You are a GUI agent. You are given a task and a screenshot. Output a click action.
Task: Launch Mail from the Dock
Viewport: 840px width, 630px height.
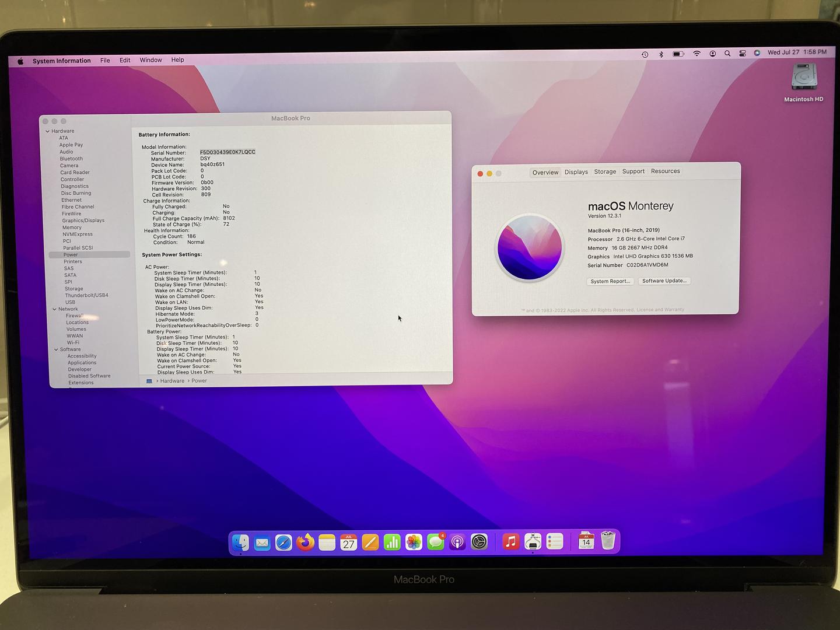[x=262, y=542]
